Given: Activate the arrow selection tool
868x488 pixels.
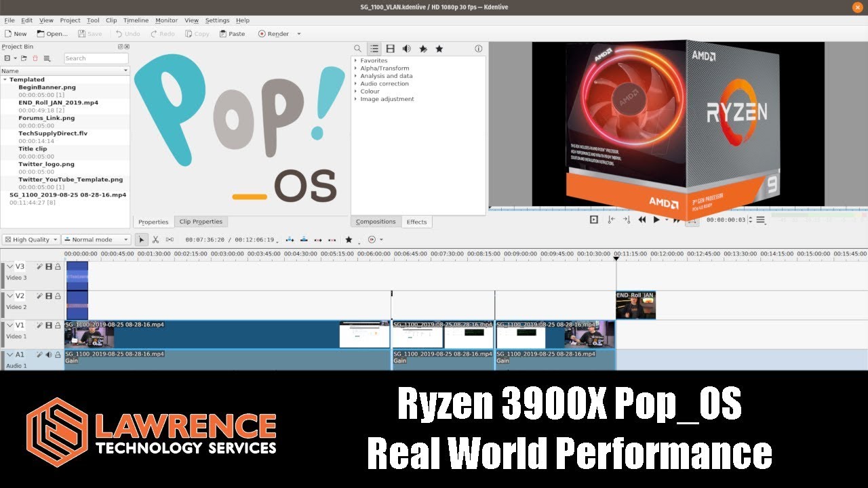Looking at the screenshot, I should [x=141, y=239].
